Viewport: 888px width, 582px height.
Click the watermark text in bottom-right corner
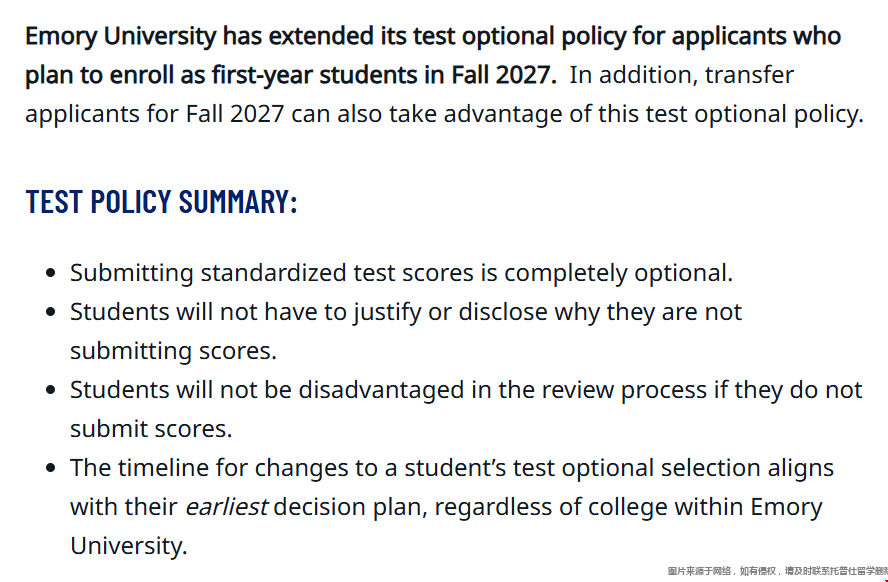click(776, 571)
